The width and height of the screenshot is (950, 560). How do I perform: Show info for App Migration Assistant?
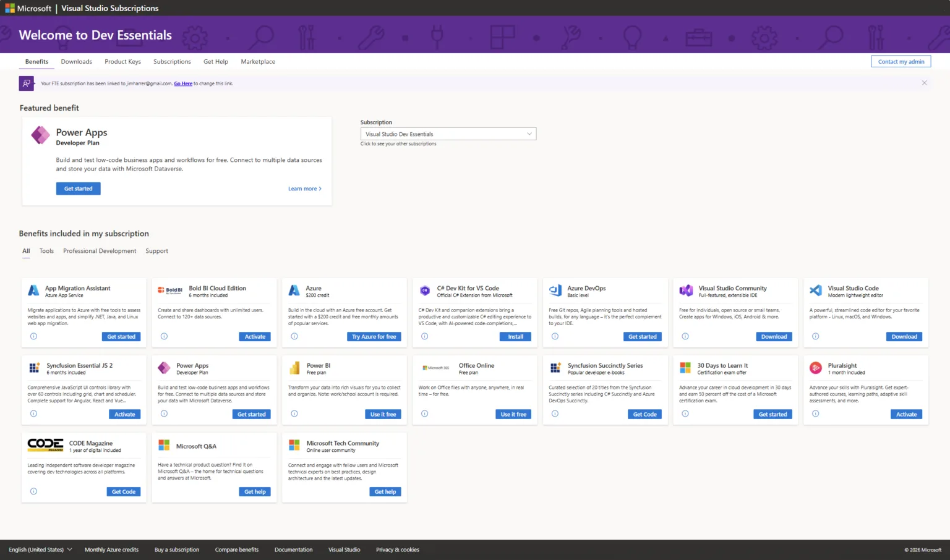33,336
